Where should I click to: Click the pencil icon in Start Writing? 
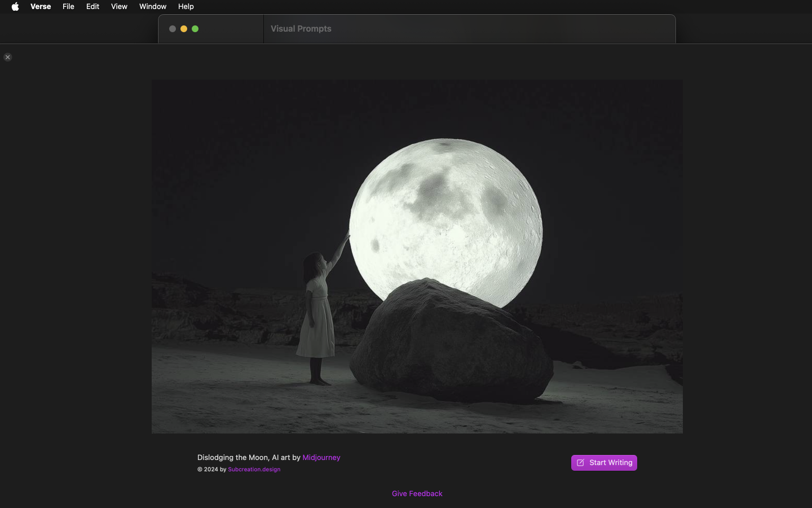[x=580, y=463]
